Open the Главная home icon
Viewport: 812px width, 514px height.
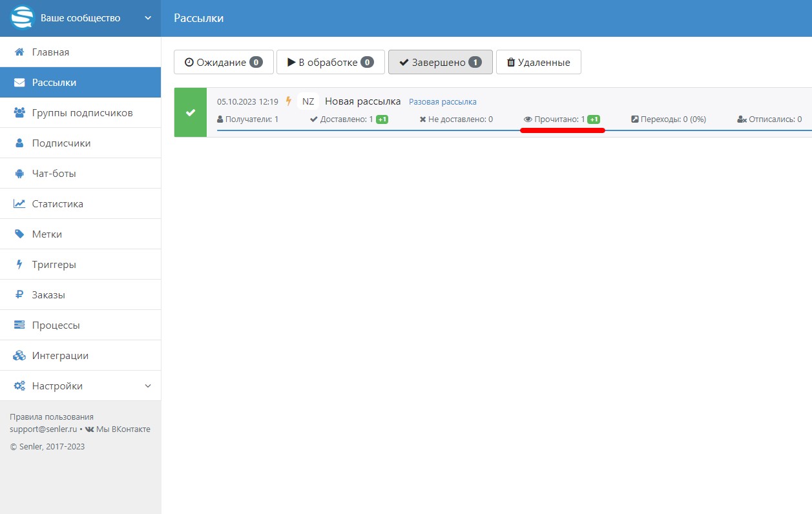tap(19, 52)
